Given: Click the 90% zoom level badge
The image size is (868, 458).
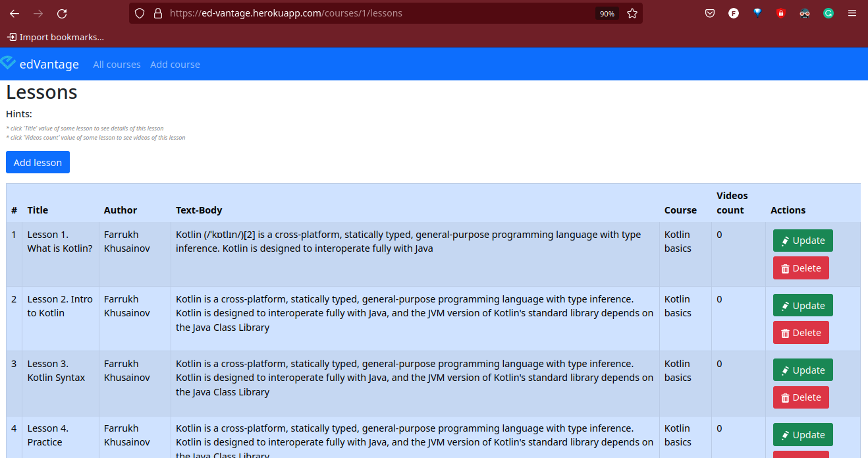Looking at the screenshot, I should click(607, 13).
